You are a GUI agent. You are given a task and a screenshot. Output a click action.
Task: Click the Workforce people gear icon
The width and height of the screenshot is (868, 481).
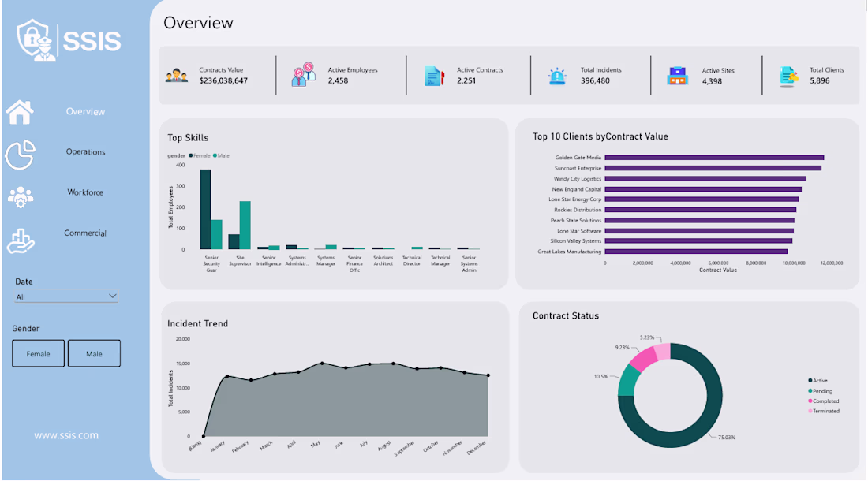pyautogui.click(x=21, y=196)
